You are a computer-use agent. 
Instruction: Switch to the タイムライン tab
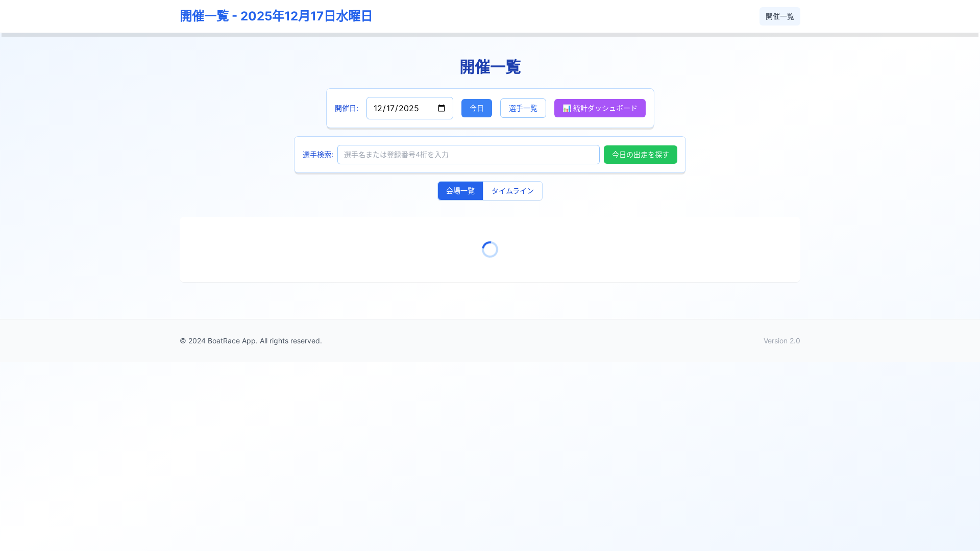512,191
